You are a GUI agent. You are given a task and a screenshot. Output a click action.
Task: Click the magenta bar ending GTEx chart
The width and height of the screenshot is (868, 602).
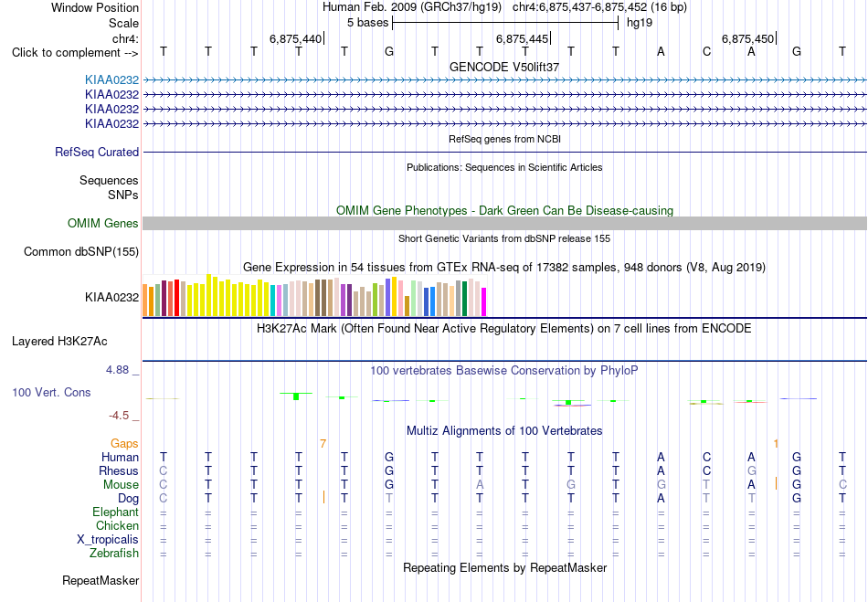[x=484, y=302]
